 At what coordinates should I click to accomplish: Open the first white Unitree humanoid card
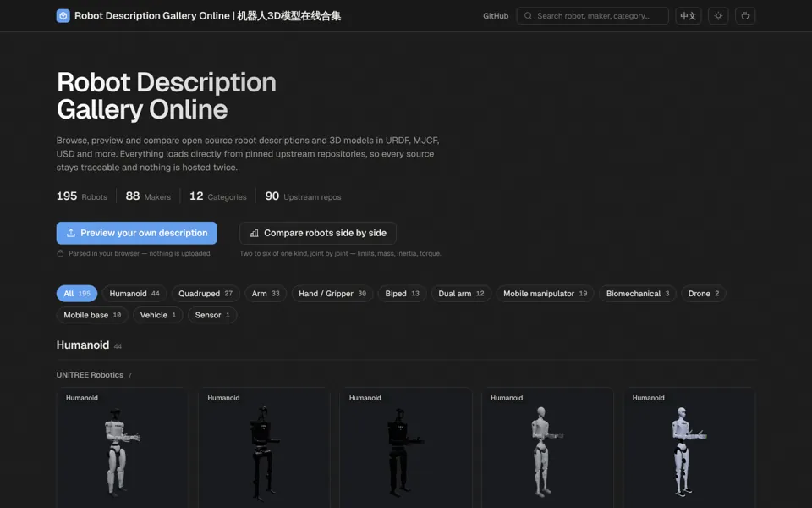tap(122, 449)
